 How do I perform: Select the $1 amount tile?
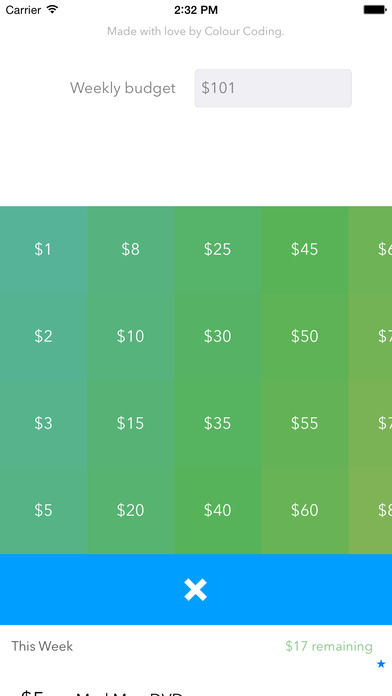(x=44, y=249)
